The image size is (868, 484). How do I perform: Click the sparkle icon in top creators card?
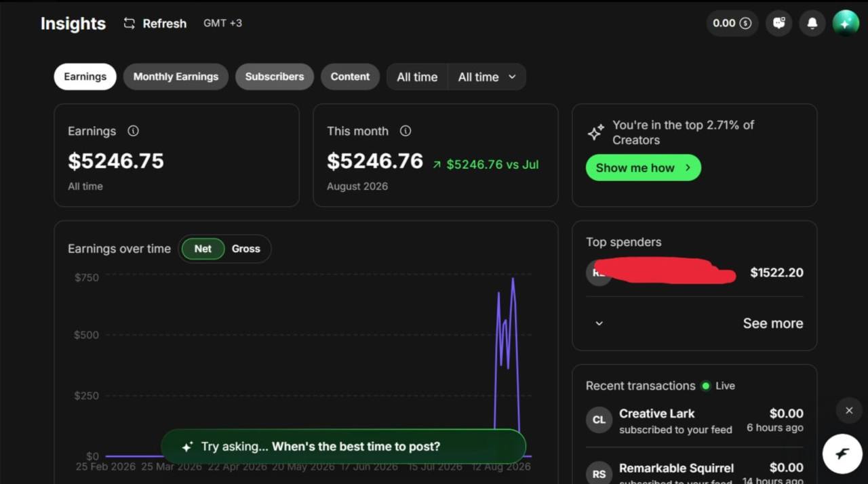pyautogui.click(x=595, y=132)
